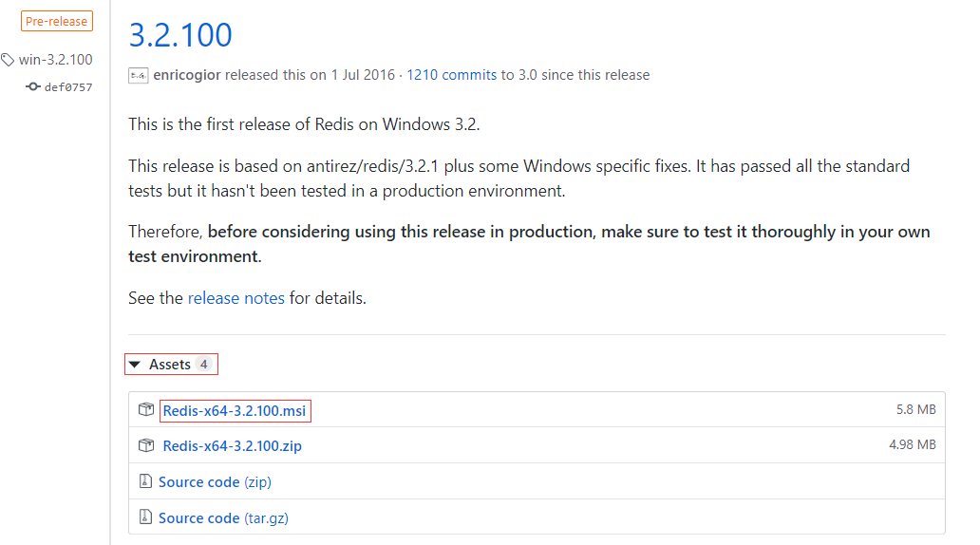This screenshot has width=980, height=545.
Task: Download Redis-x64-3.2.100.msi
Action: [235, 410]
